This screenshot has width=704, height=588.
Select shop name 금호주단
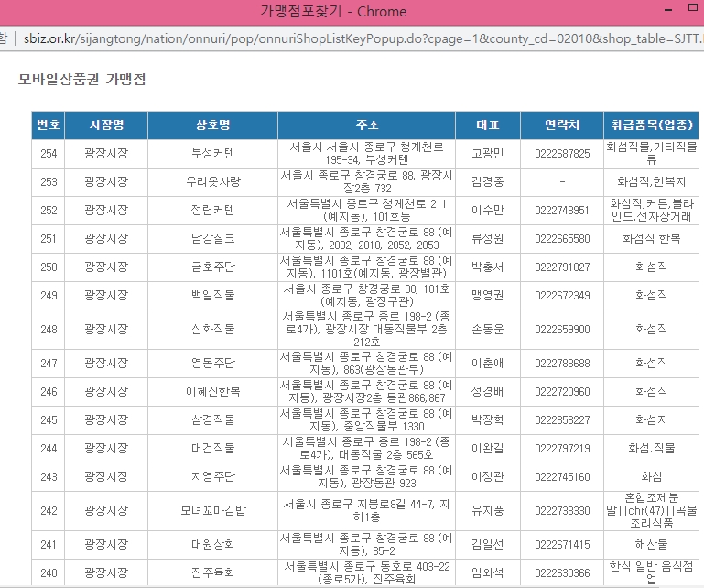pos(212,267)
